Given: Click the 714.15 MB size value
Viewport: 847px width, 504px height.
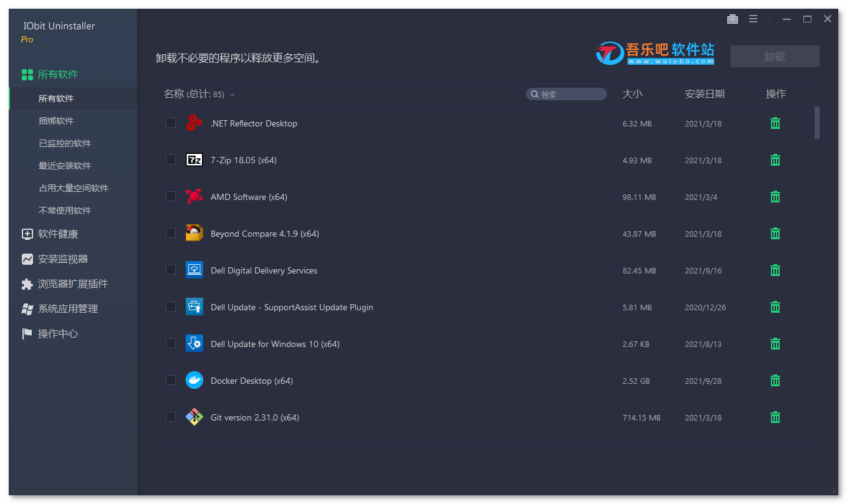Looking at the screenshot, I should [641, 417].
